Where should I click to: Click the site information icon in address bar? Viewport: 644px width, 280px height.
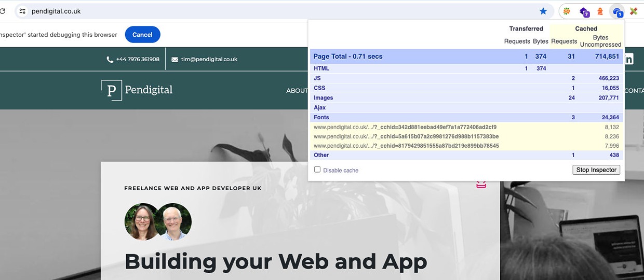(22, 11)
